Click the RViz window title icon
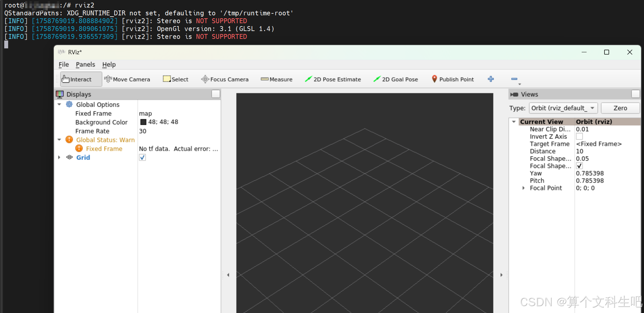The image size is (644, 313). [61, 52]
